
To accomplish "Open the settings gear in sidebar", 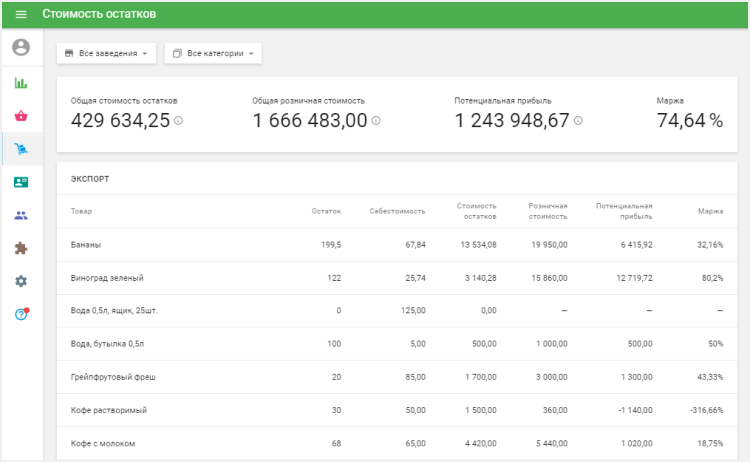I will [21, 281].
